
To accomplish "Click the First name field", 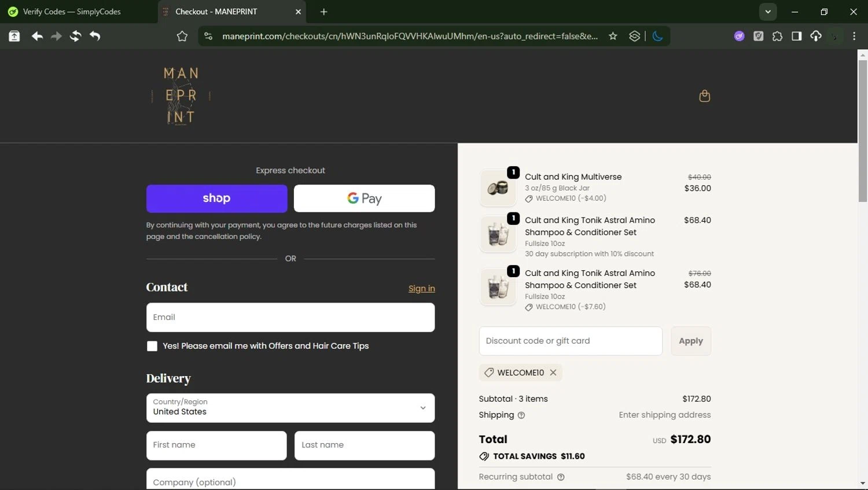I will tap(216, 445).
